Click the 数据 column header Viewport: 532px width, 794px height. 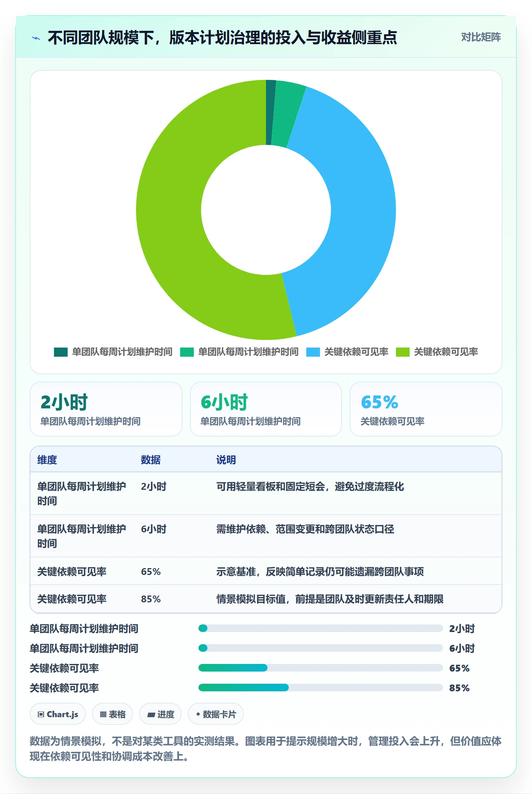click(151, 460)
